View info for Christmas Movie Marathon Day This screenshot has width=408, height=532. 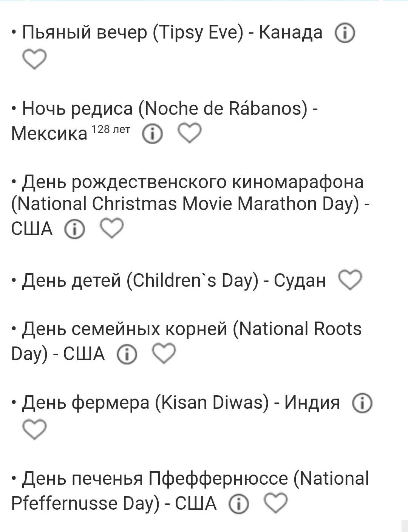click(x=74, y=229)
